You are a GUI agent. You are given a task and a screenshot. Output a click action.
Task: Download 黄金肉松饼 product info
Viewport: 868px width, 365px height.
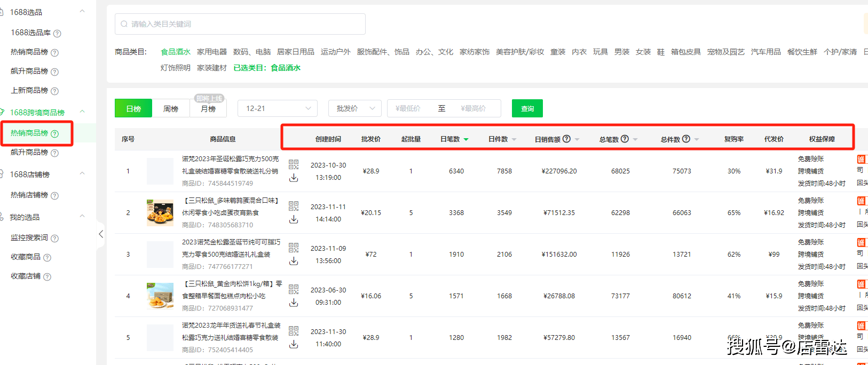[x=294, y=303]
